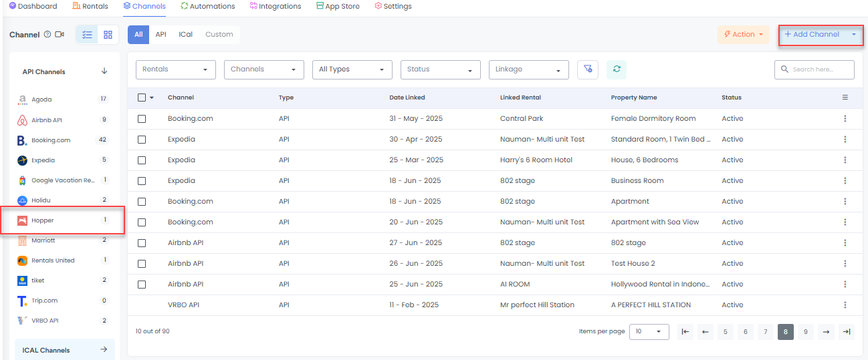Select Google Vacation Rentals channel in sidebar
868x360 pixels.
pyautogui.click(x=63, y=180)
